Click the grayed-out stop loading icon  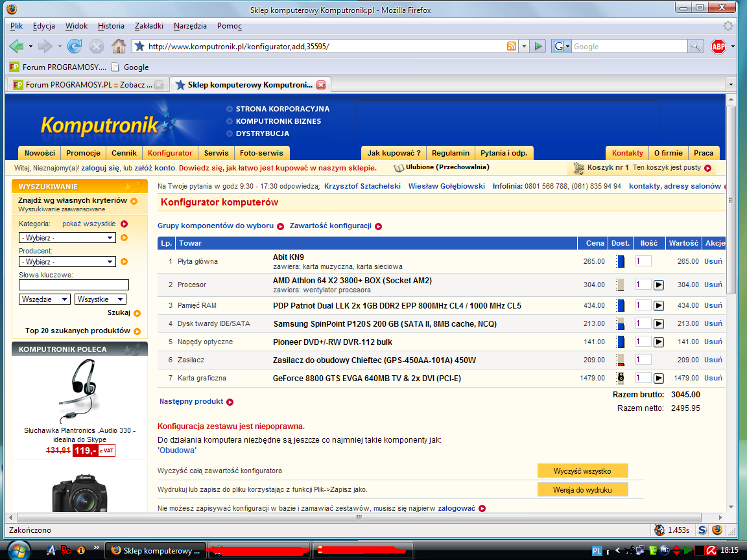[96, 46]
